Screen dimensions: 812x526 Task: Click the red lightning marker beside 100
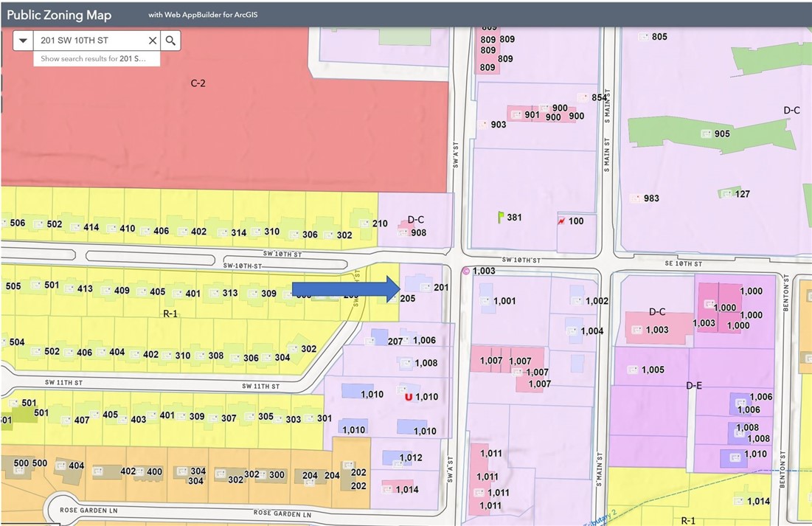pos(562,221)
